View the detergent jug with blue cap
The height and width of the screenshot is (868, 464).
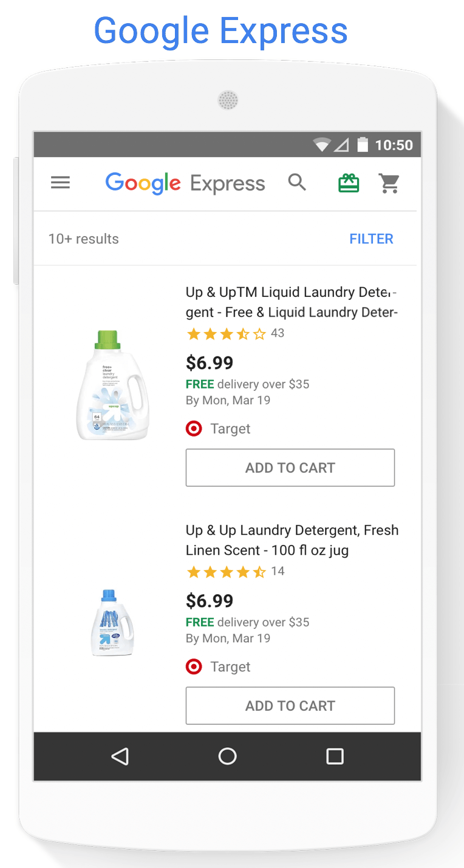(x=112, y=623)
